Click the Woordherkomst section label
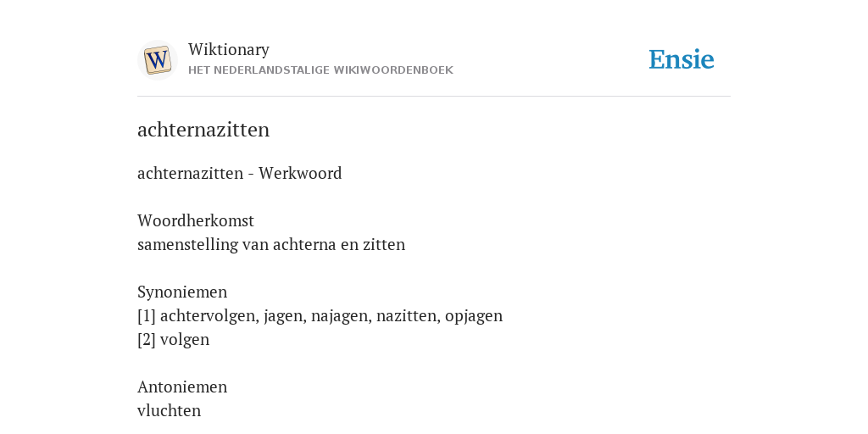 tap(196, 221)
